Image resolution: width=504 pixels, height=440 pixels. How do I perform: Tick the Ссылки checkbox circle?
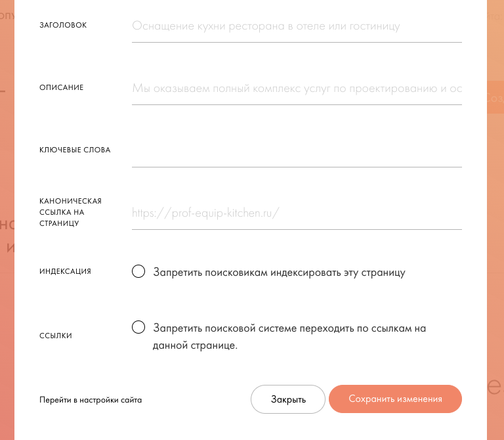pos(138,327)
